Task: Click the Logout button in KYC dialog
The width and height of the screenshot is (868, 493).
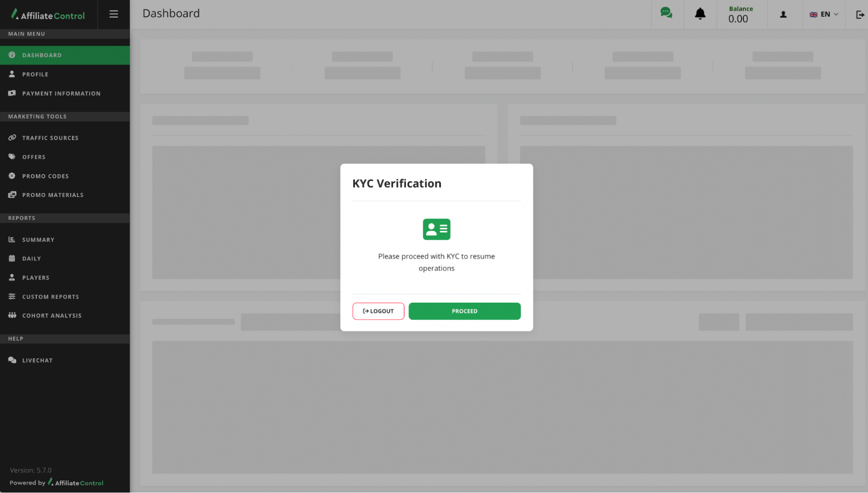Action: pyautogui.click(x=378, y=311)
